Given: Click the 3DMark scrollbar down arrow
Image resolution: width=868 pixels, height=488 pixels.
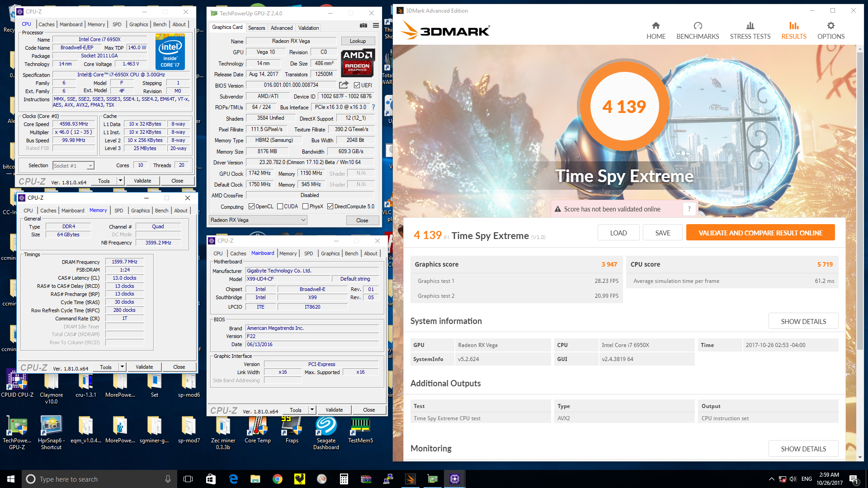Looking at the screenshot, I should click(860, 457).
